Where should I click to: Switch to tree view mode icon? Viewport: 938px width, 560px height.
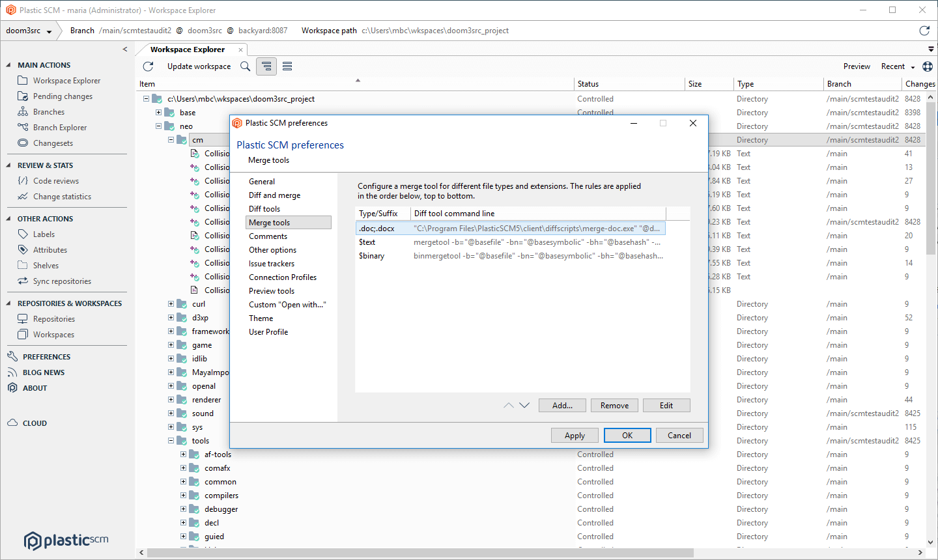[266, 66]
